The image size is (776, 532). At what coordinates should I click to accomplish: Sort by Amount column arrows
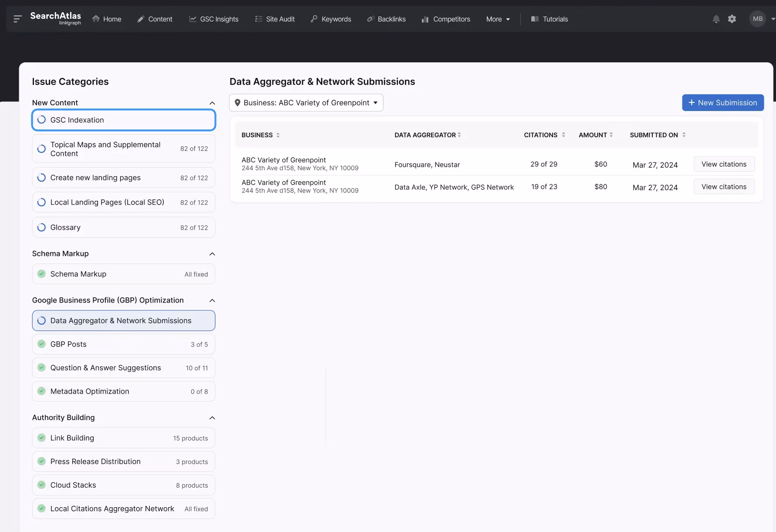pyautogui.click(x=611, y=135)
